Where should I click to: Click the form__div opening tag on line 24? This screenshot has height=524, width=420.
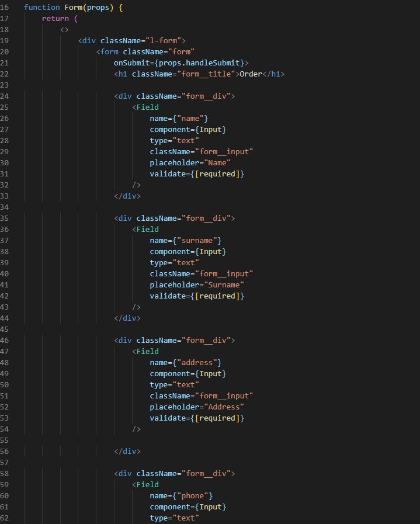[175, 96]
